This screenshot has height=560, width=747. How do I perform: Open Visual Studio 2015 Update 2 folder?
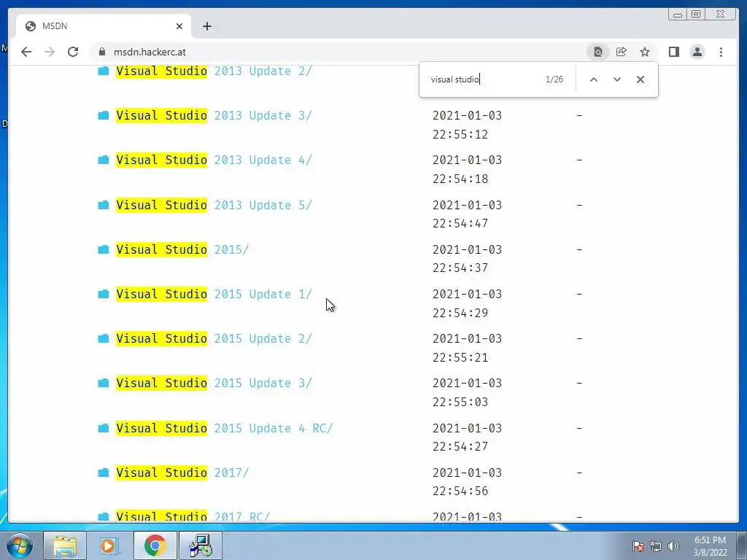(x=214, y=338)
